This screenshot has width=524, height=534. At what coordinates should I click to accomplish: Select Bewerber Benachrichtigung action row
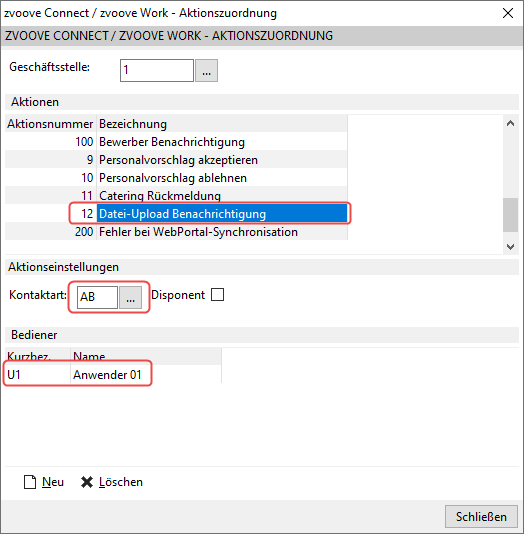[x=176, y=142]
